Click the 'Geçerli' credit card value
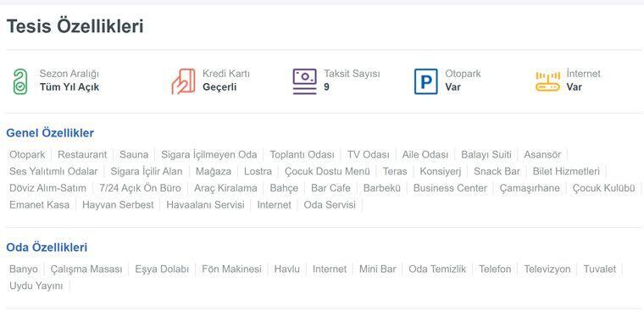This screenshot has height=322, width=644. click(x=219, y=87)
